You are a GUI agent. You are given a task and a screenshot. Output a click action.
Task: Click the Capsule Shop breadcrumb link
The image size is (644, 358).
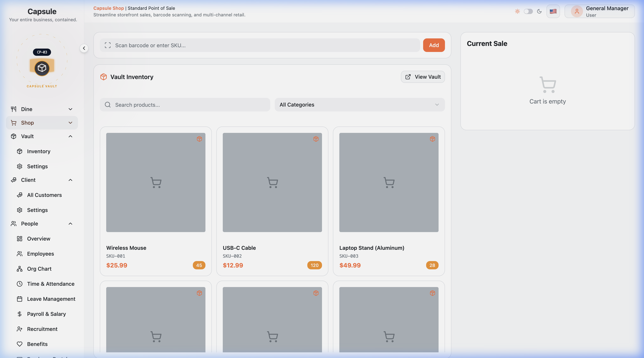point(108,8)
